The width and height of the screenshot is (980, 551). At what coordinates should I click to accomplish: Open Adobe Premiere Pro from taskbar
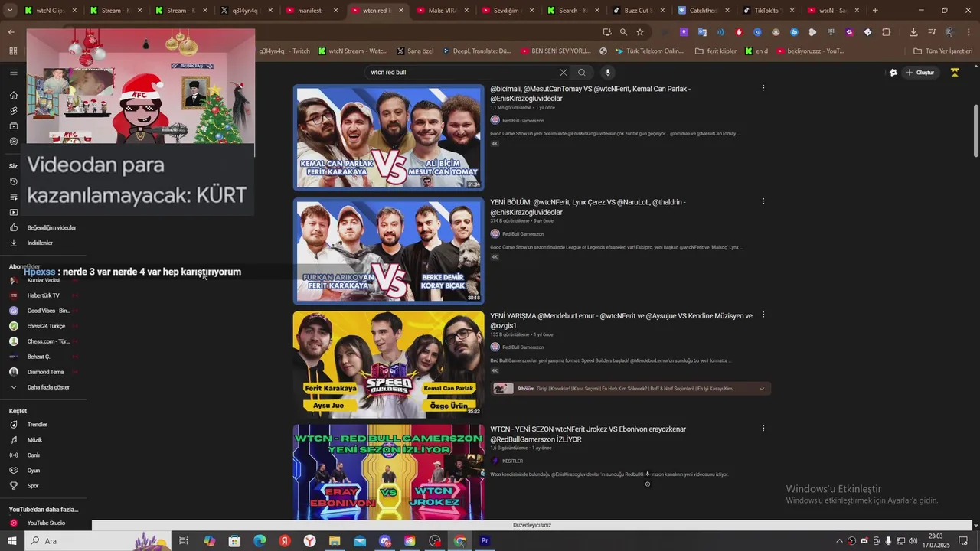(485, 541)
